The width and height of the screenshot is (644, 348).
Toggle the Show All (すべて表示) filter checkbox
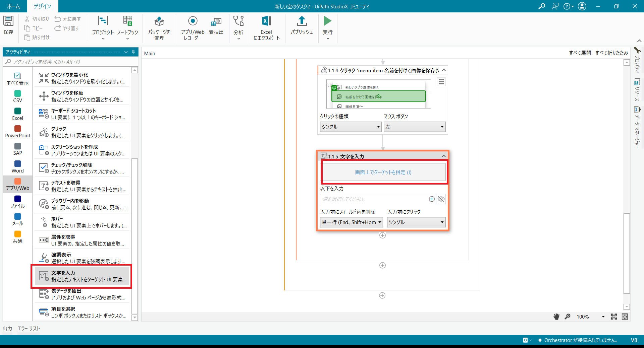(x=17, y=76)
